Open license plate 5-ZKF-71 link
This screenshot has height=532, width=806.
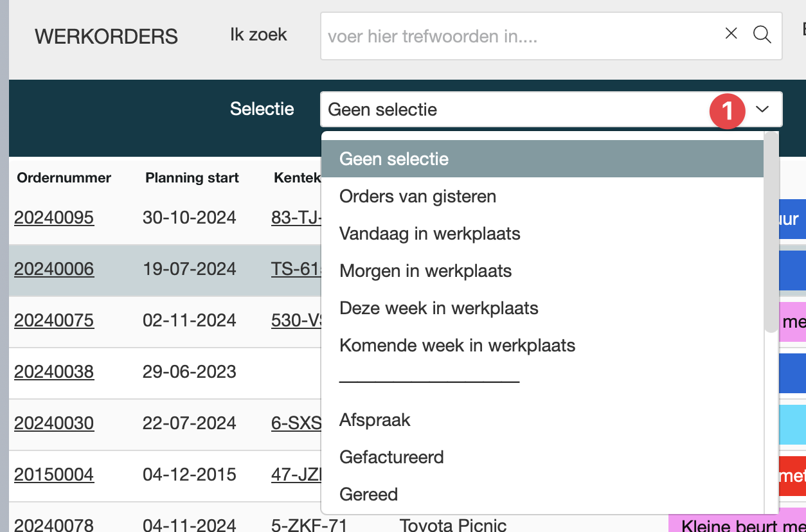pyautogui.click(x=309, y=525)
